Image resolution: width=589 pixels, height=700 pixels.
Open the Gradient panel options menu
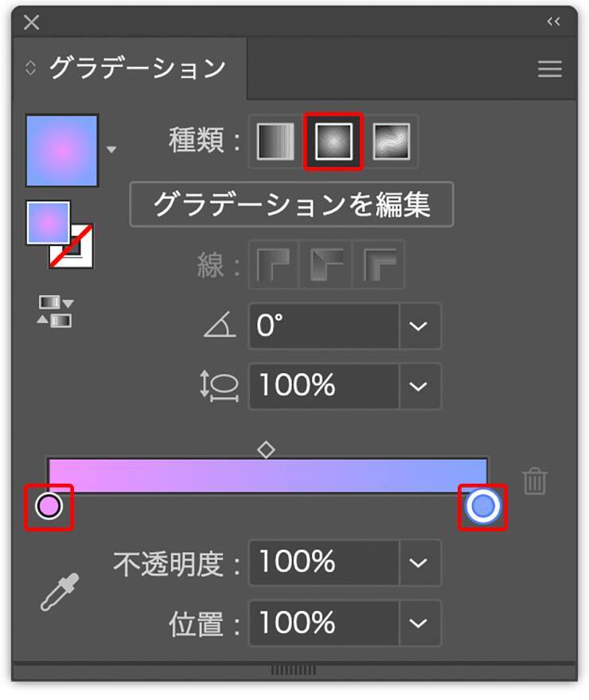549,69
